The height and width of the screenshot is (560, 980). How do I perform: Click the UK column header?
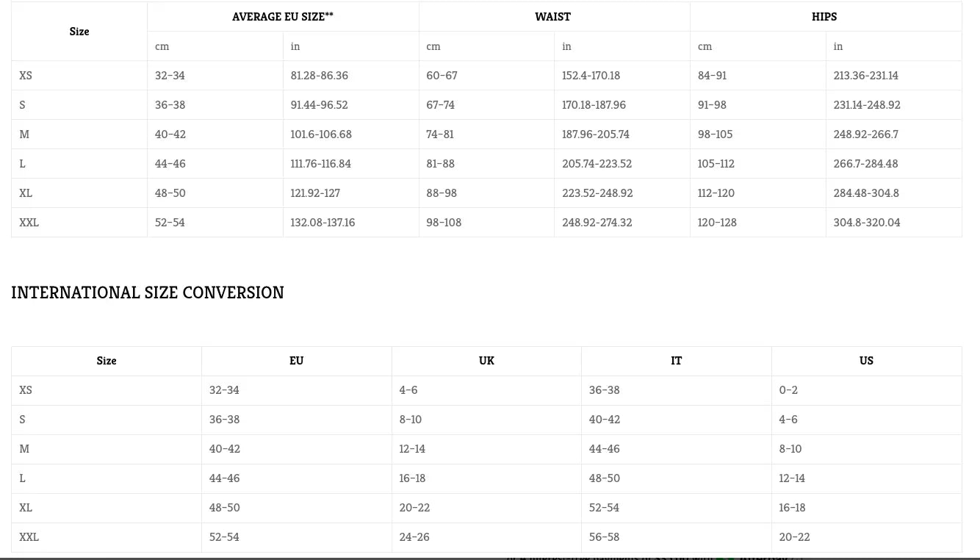pos(486,361)
